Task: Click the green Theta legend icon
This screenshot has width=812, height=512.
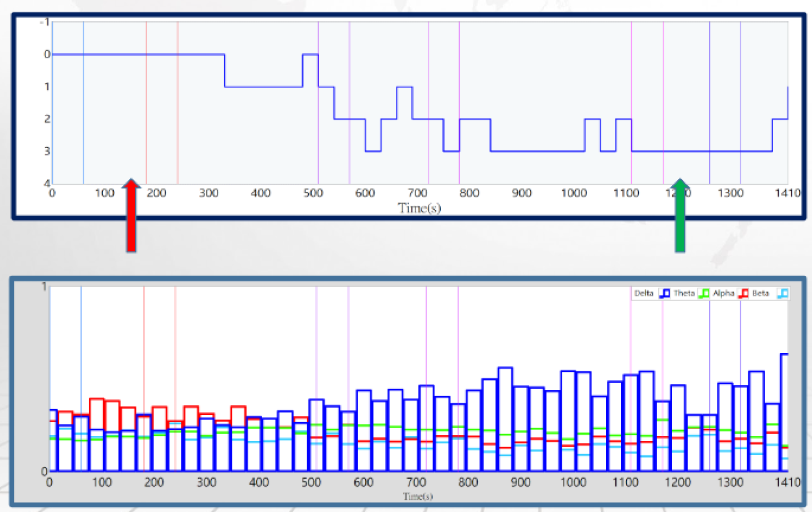Action: pos(704,293)
